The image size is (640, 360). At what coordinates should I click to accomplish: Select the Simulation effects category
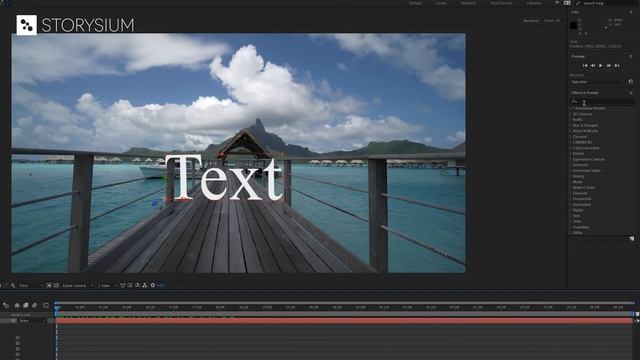581,204
